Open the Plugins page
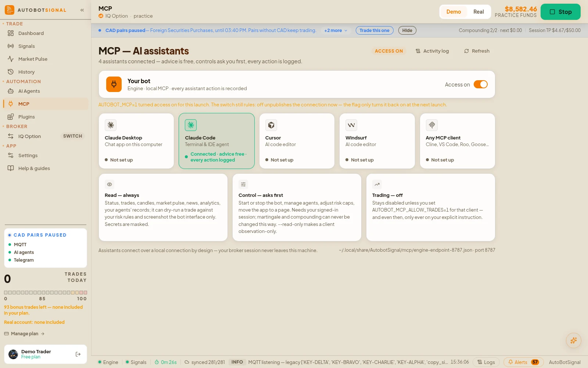The height and width of the screenshot is (368, 588). [46, 117]
